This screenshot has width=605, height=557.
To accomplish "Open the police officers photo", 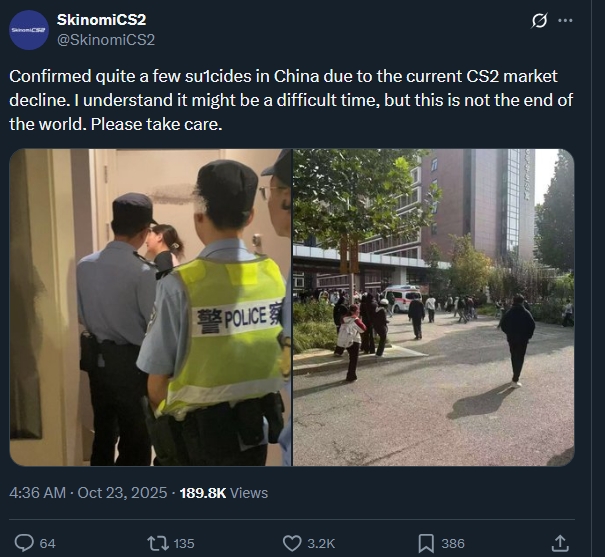I will 150,307.
